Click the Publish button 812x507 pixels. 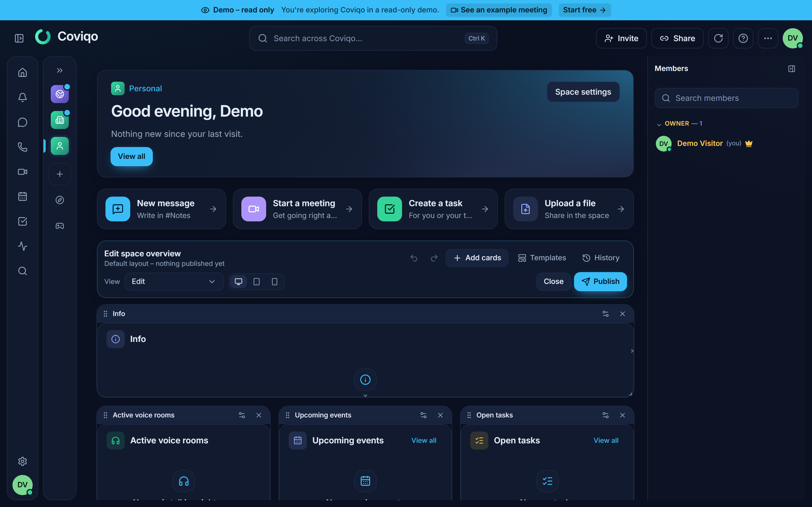[600, 282]
